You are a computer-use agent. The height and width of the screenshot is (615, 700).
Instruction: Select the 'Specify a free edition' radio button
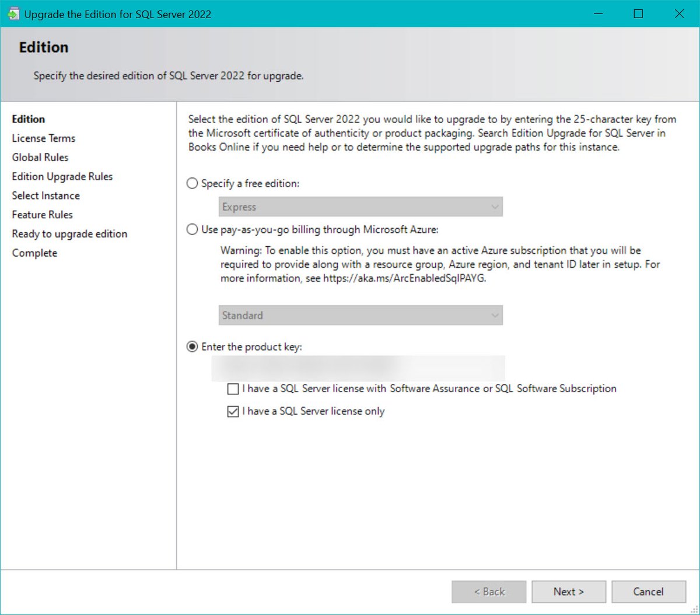click(x=192, y=183)
